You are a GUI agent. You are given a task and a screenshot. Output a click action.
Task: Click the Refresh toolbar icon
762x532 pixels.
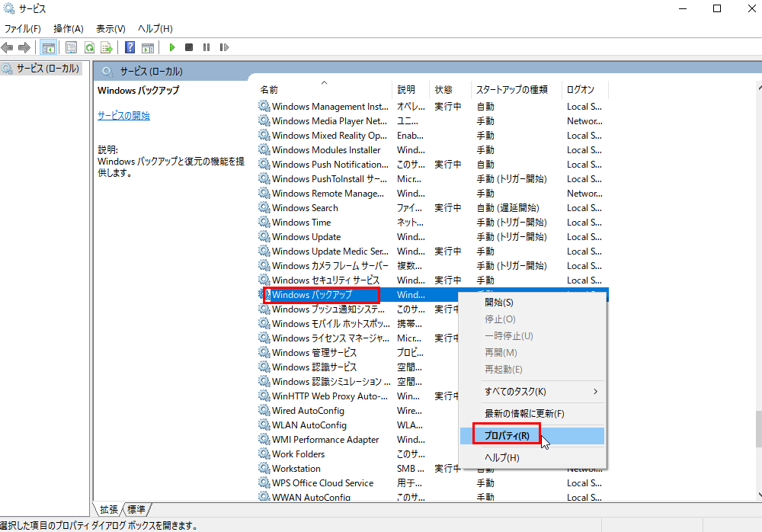(x=89, y=47)
